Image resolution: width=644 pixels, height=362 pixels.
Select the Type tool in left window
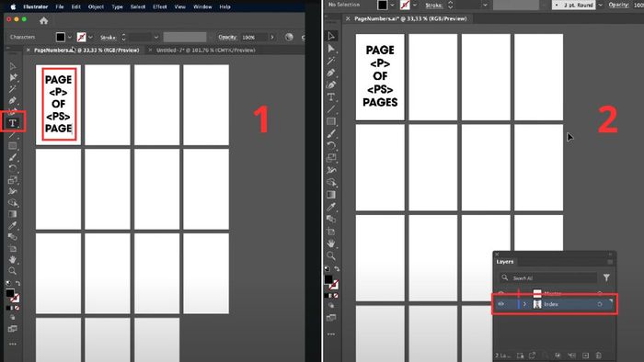coord(12,122)
